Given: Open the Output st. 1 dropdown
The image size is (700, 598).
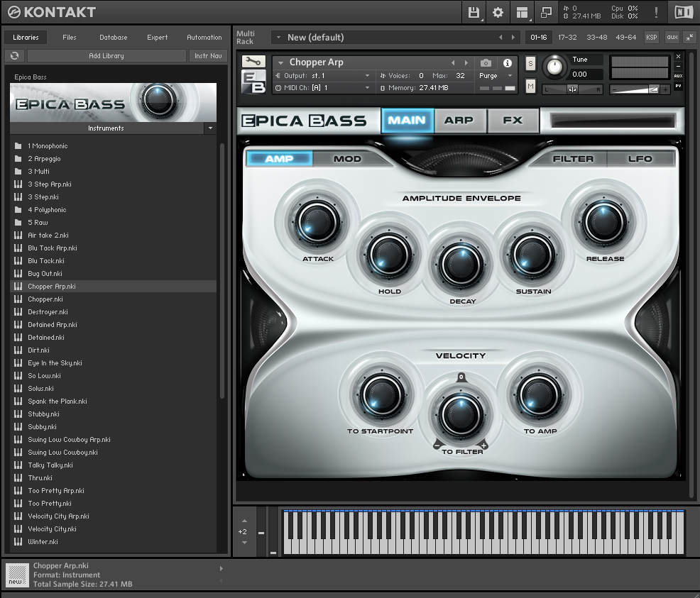Looking at the screenshot, I should pos(368,76).
